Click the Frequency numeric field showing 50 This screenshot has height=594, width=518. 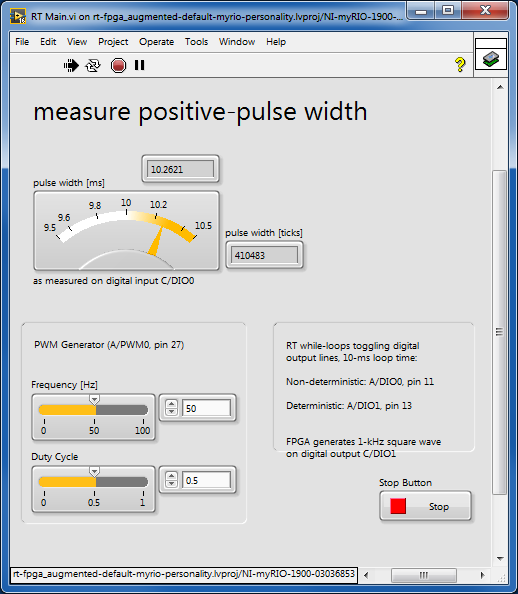pyautogui.click(x=206, y=408)
